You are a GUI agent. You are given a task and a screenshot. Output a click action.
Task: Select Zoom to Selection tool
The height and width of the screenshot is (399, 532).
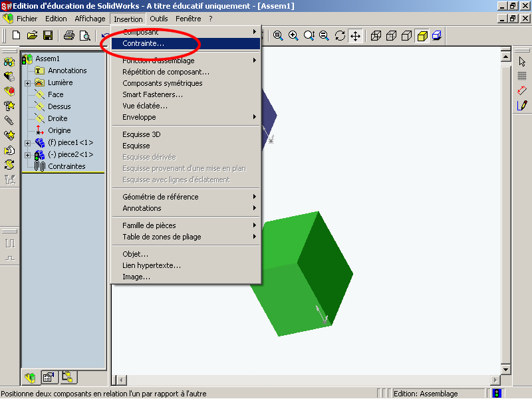coord(325,35)
